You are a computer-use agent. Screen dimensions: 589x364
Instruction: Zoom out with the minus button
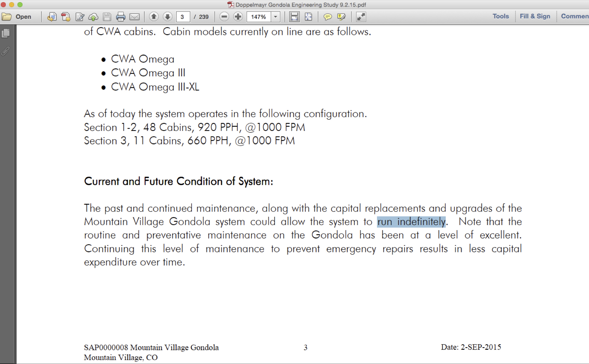click(x=224, y=17)
